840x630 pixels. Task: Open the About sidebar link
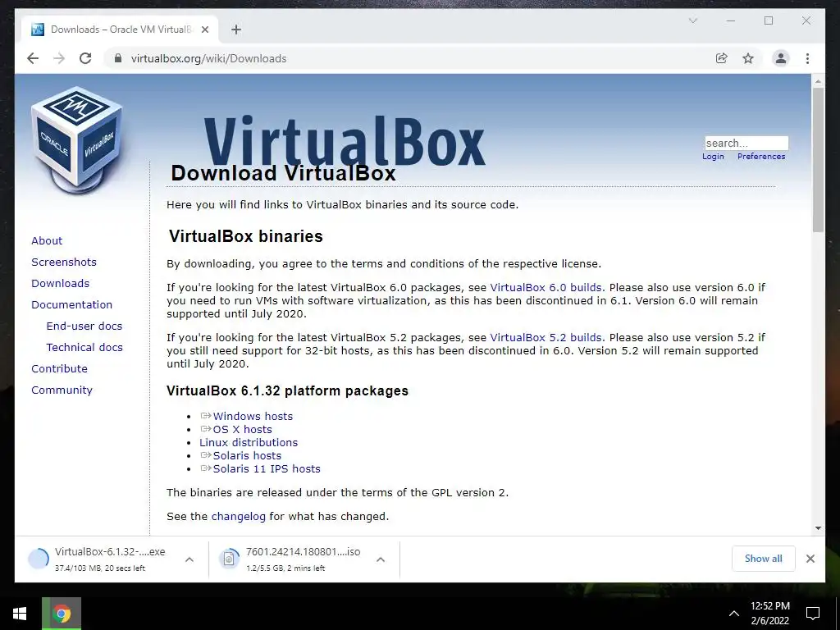click(47, 240)
